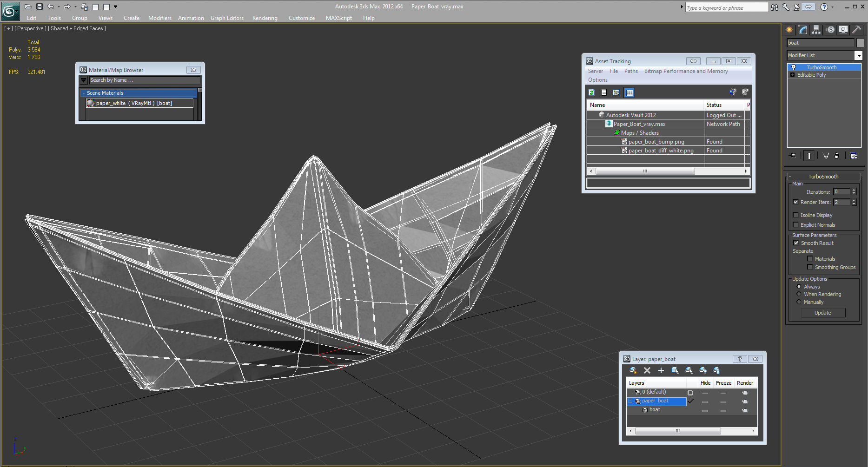Expand Editable Poly in modifier stack
Screen dimensions: 868x467
[x=792, y=75]
